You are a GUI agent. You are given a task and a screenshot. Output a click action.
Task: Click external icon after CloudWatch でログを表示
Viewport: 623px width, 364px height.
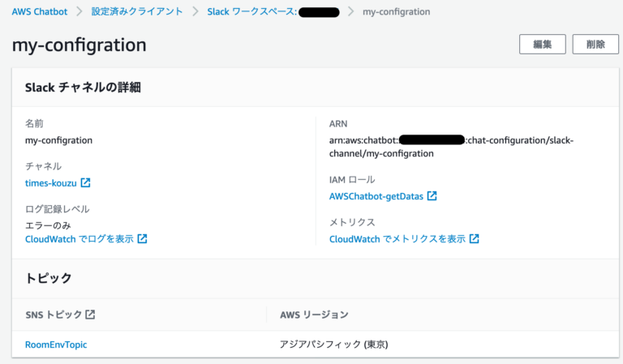coord(142,238)
